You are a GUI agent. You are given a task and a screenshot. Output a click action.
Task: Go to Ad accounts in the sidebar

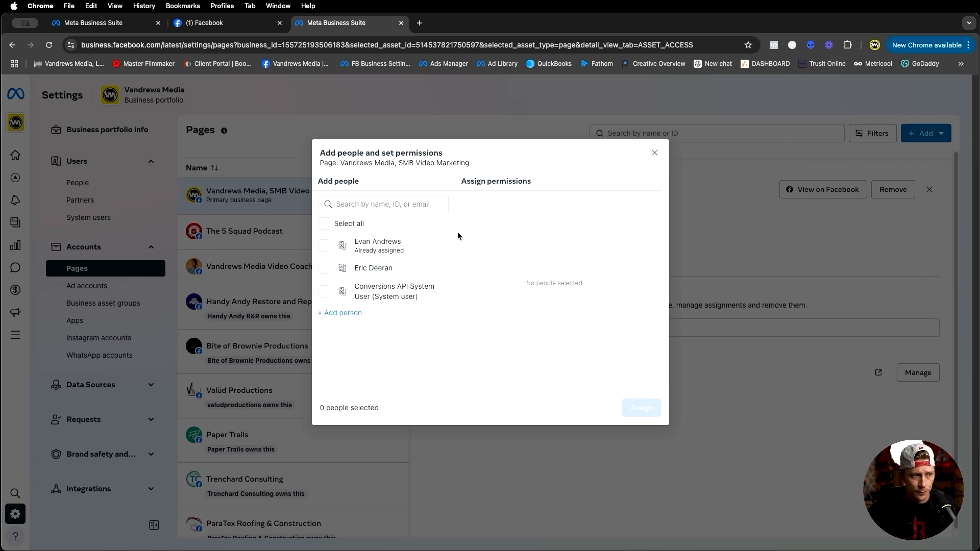point(87,286)
